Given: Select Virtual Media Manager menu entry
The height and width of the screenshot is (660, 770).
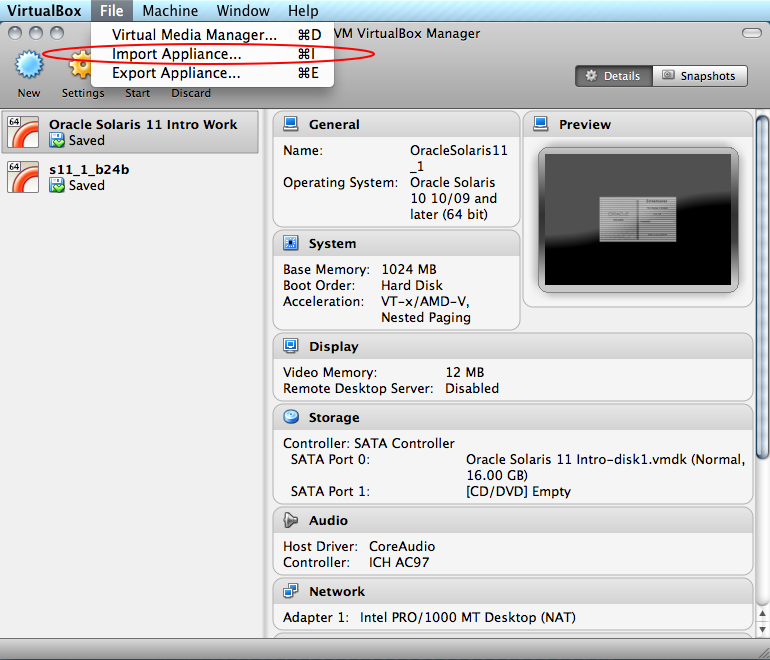Looking at the screenshot, I should 212,35.
